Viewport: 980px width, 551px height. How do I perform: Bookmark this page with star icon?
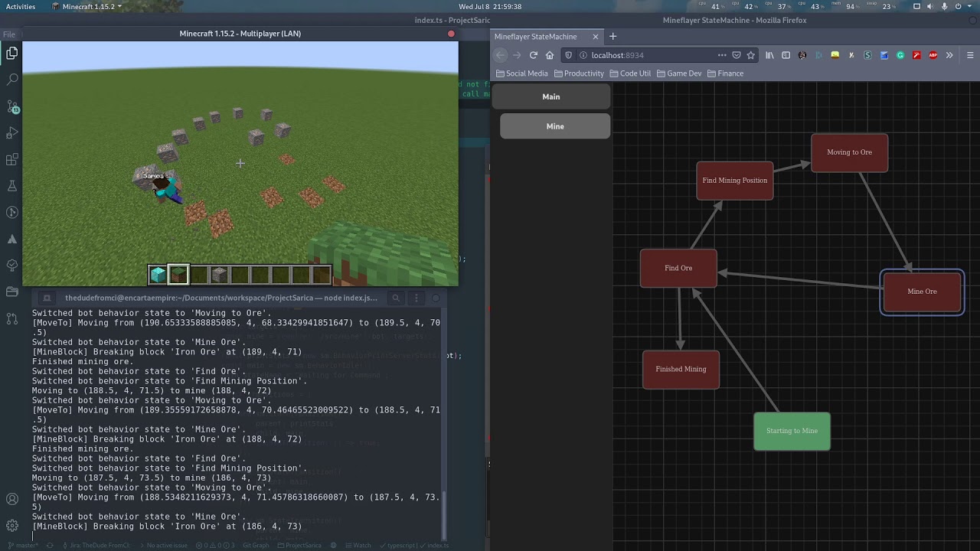pyautogui.click(x=751, y=55)
